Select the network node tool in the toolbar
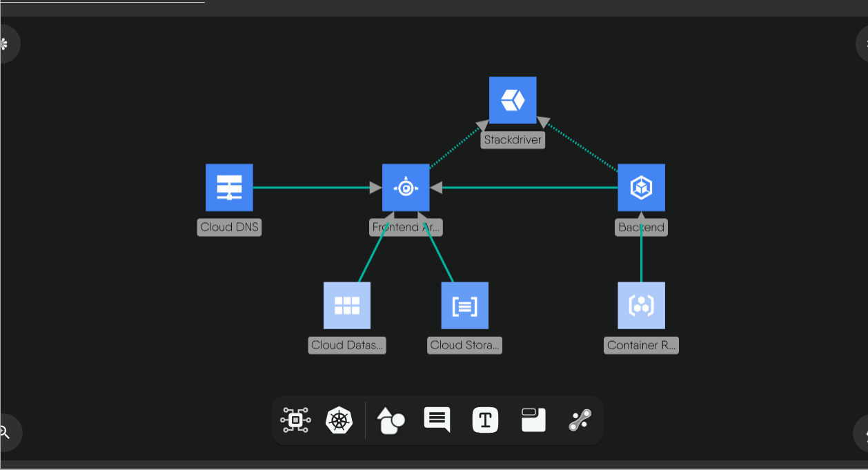Screen dimensions: 868x470 [x=295, y=420]
